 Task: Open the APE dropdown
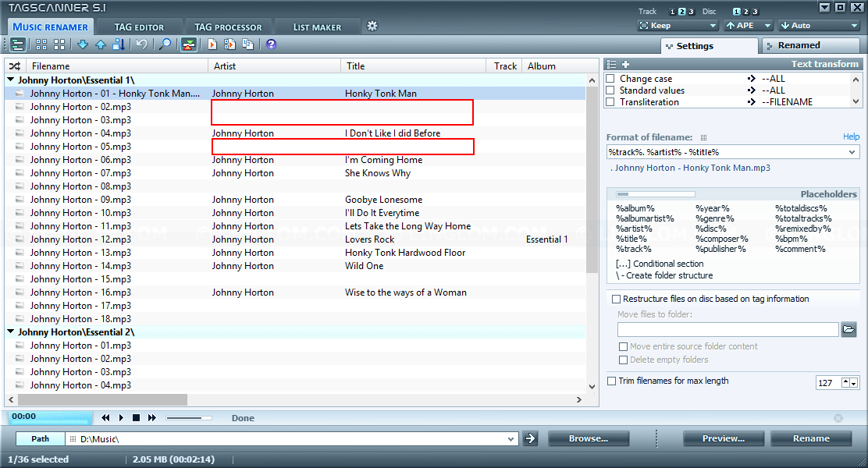(x=749, y=26)
